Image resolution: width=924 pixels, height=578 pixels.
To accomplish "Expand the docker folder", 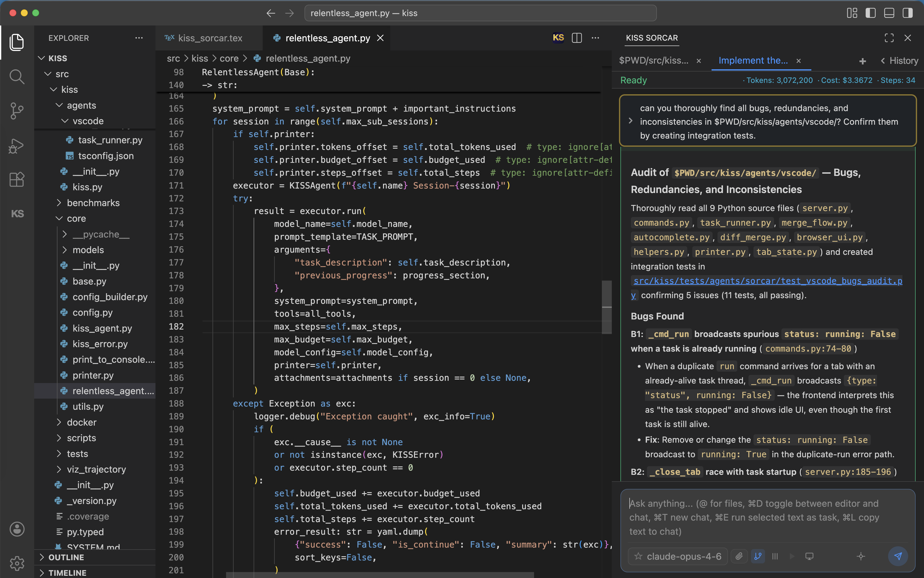I will coord(59,422).
